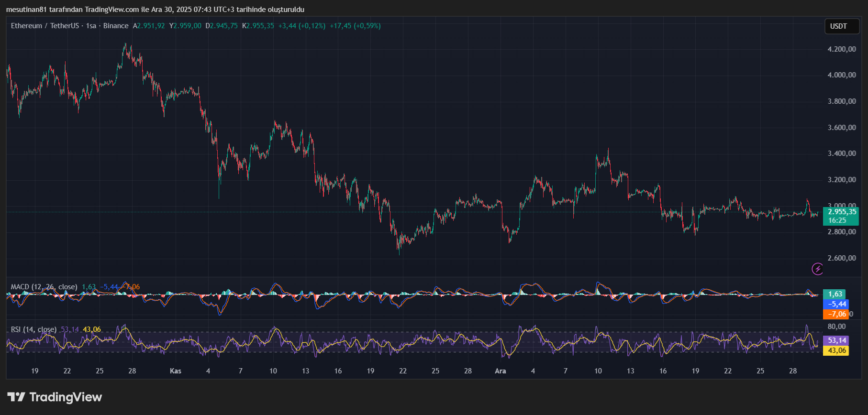The height and width of the screenshot is (415, 868).
Task: Click the blue -5,44 MACD value tag
Action: pyautogui.click(x=836, y=304)
